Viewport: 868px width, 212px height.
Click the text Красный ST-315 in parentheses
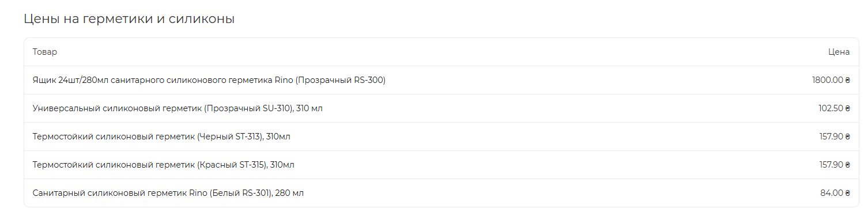[x=232, y=165]
